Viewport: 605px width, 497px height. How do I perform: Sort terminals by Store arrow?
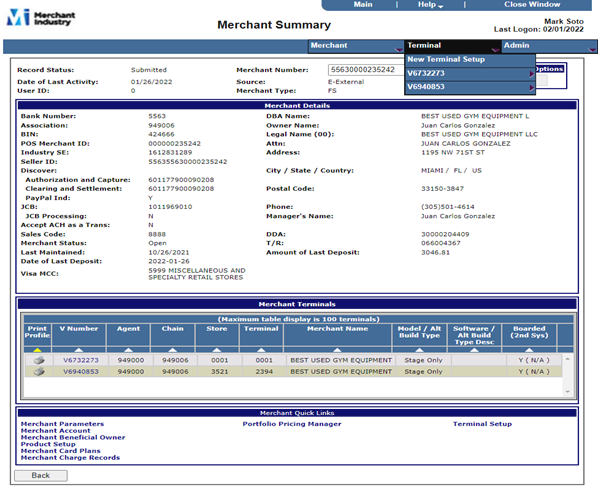tap(217, 350)
